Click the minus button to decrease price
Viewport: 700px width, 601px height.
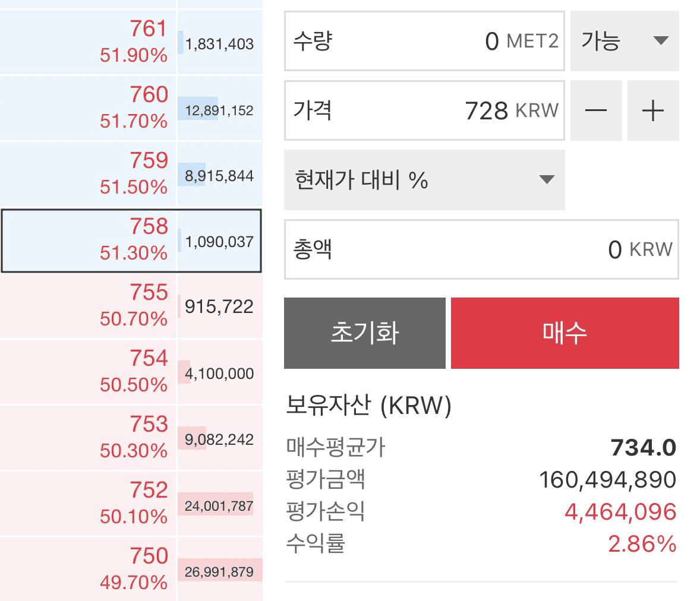(x=596, y=110)
